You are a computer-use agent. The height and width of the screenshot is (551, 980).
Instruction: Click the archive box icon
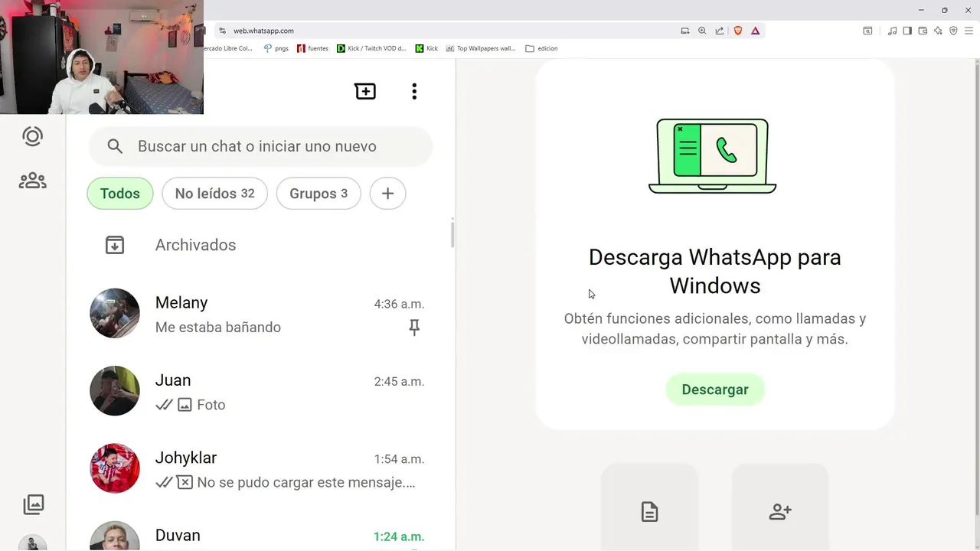tap(115, 245)
